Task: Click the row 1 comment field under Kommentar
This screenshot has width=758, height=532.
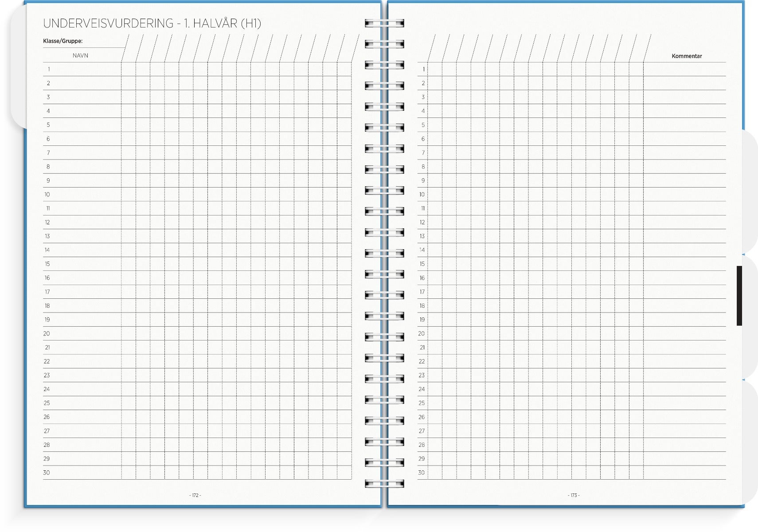Action: (684, 70)
